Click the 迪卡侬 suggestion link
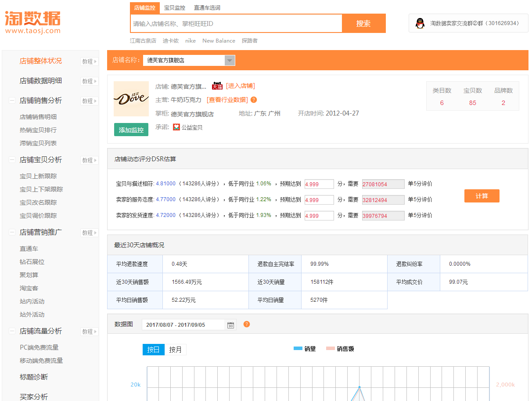 tap(171, 41)
